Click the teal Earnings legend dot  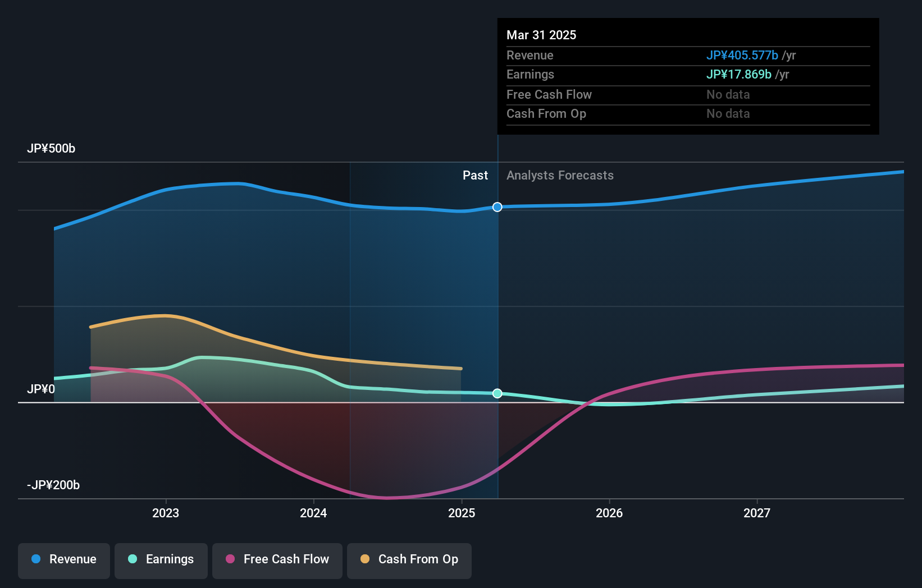tap(133, 559)
